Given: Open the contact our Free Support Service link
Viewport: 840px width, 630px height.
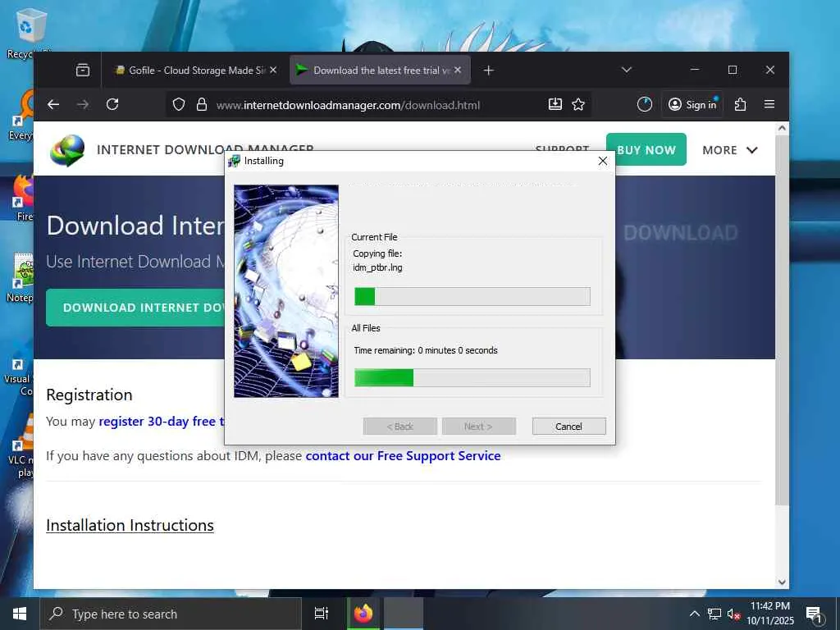Looking at the screenshot, I should pos(403,456).
